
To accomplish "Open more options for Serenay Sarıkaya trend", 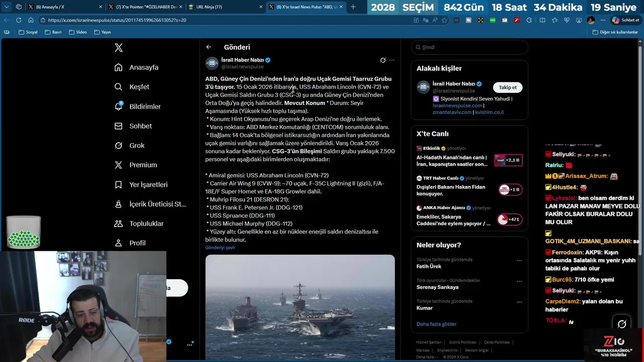I will (x=519, y=282).
